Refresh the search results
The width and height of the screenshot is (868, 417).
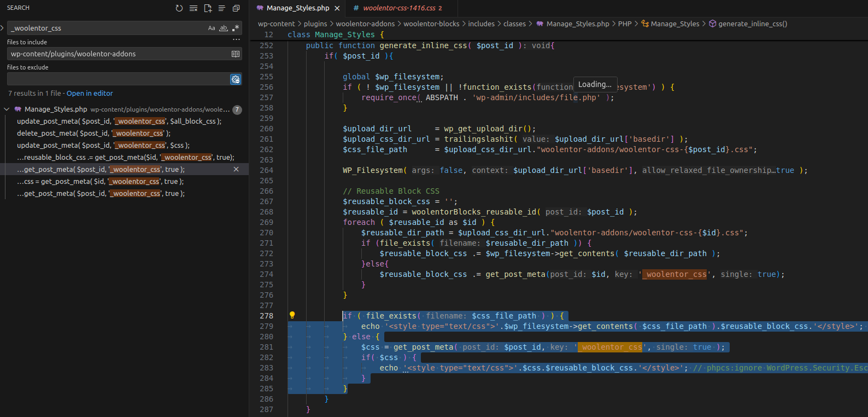click(x=179, y=8)
